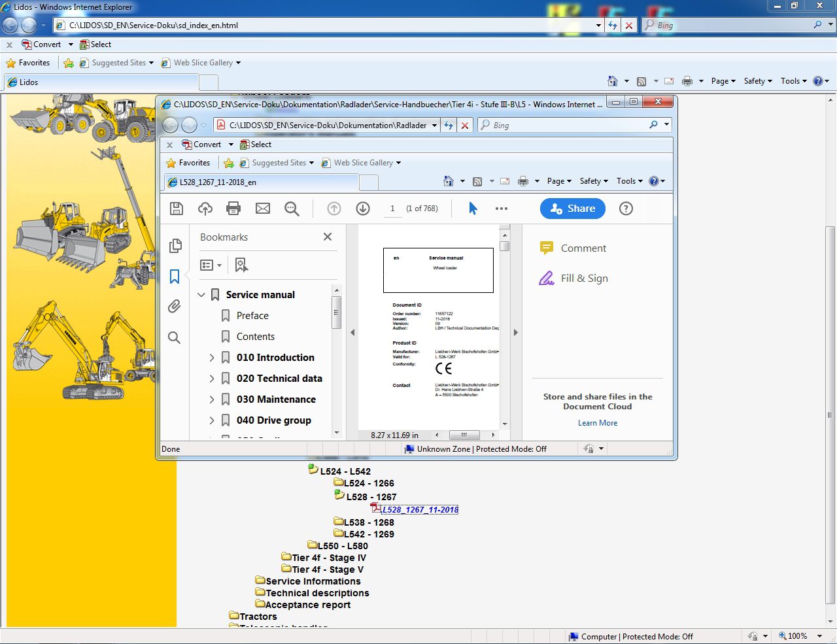The width and height of the screenshot is (837, 644).
Task: Click the blue Share button
Action: coord(572,209)
